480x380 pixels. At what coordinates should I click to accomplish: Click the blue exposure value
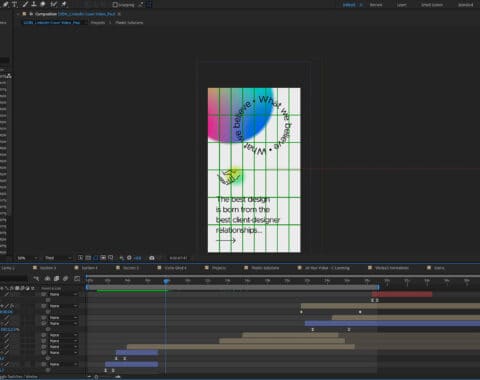tap(137, 258)
